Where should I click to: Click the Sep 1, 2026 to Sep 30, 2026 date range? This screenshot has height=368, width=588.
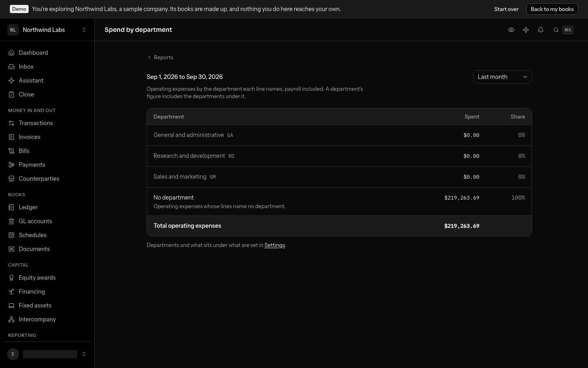tap(185, 77)
